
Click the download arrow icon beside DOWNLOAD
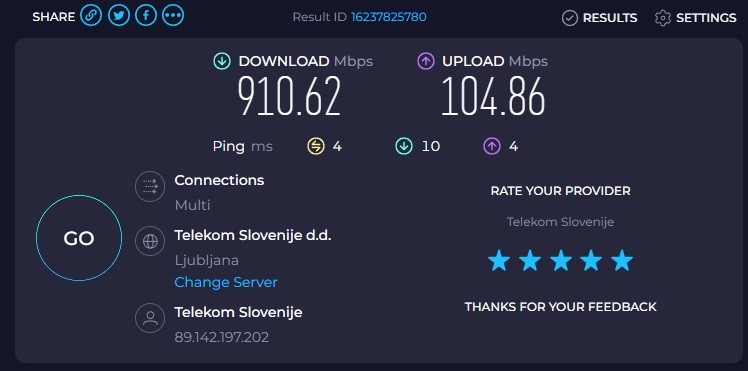pos(222,61)
